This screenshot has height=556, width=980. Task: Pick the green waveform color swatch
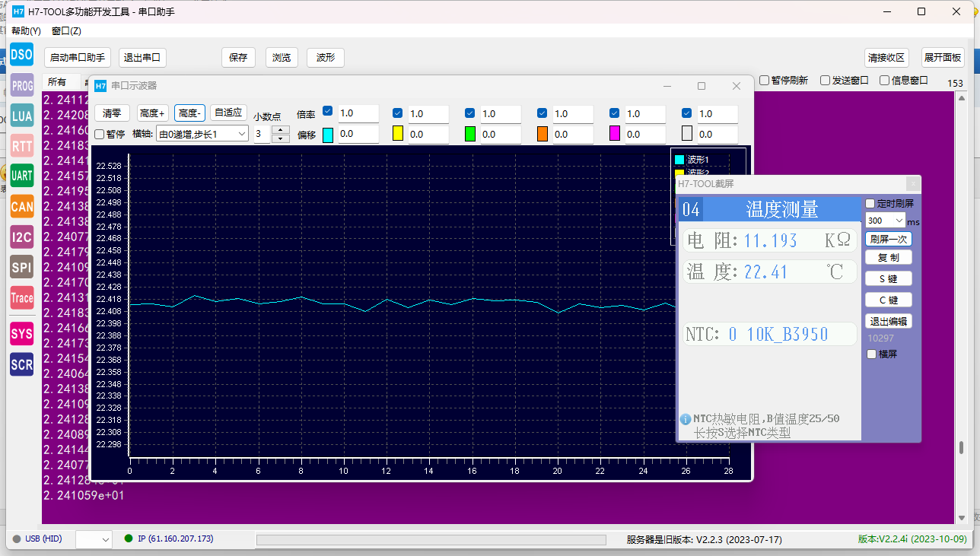[x=470, y=134]
